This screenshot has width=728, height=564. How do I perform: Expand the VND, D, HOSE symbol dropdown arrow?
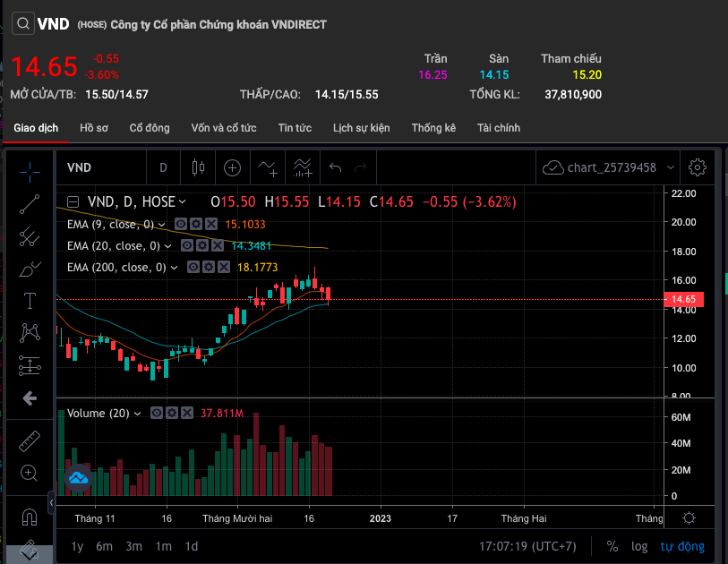pyautogui.click(x=183, y=202)
